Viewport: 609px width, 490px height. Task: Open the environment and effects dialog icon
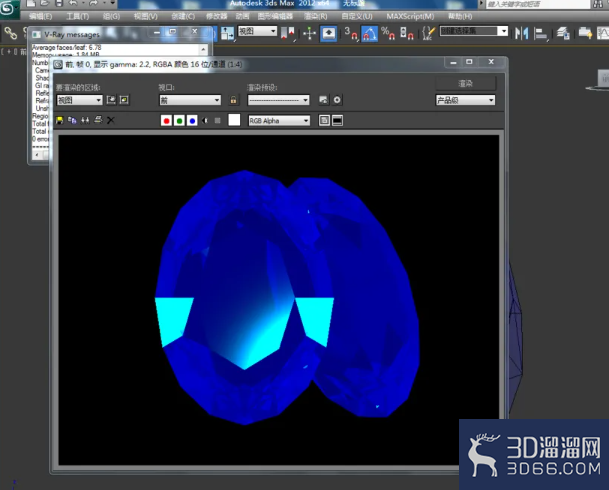[x=337, y=100]
